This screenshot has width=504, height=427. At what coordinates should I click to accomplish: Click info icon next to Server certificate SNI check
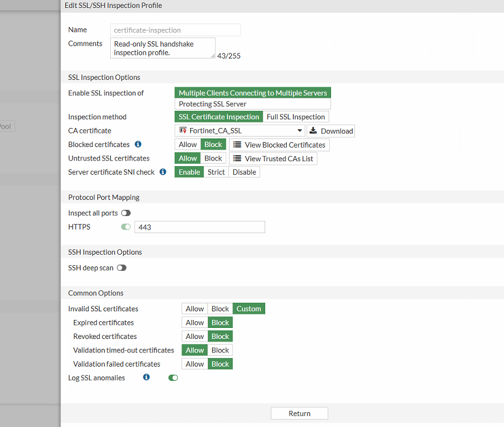(x=163, y=172)
